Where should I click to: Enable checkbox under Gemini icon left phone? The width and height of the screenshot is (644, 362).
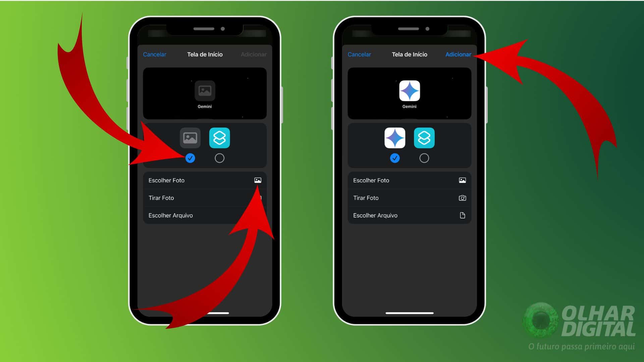190,158
